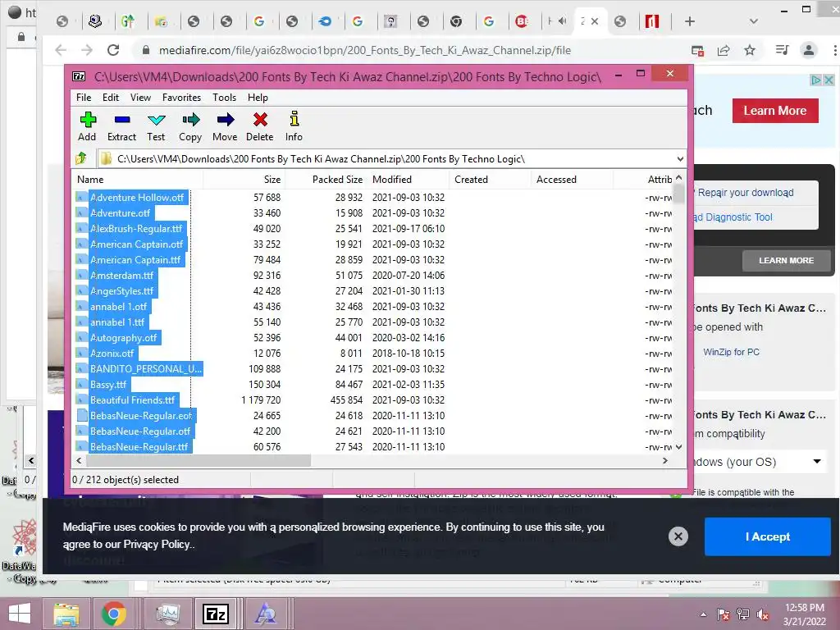Go up one folder level icon
The image size is (840, 630).
(81, 158)
